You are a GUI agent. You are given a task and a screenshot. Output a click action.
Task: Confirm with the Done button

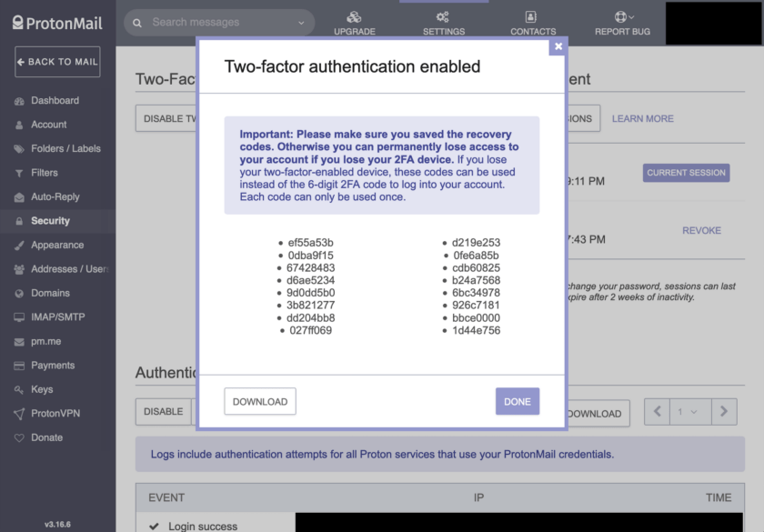click(x=518, y=401)
